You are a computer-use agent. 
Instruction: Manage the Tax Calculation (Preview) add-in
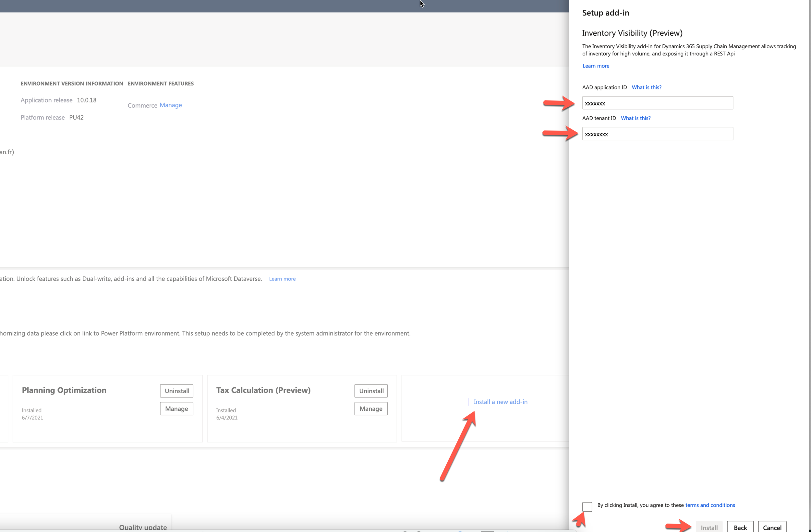(x=371, y=409)
